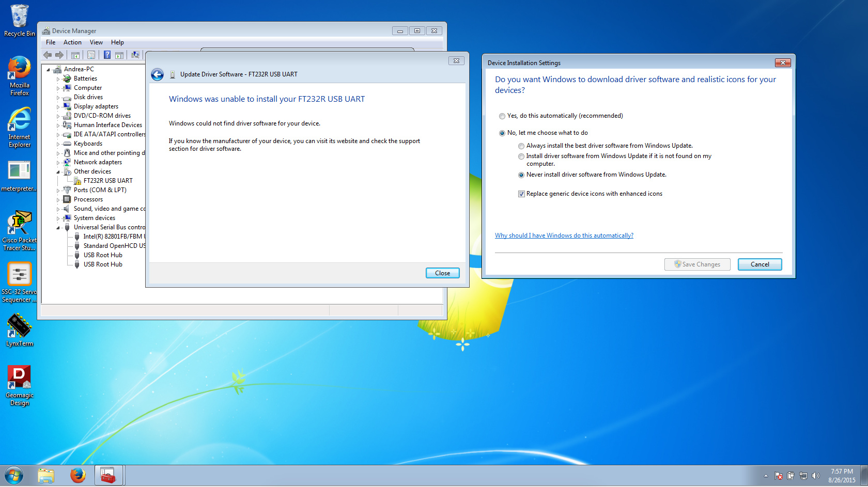Viewport: 868px width, 487px height.
Task: Close the Device Installation Settings window
Action: point(783,63)
